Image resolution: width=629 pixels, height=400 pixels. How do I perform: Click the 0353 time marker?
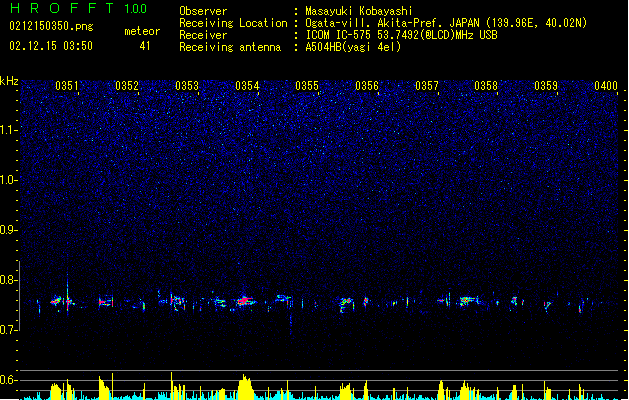(187, 86)
